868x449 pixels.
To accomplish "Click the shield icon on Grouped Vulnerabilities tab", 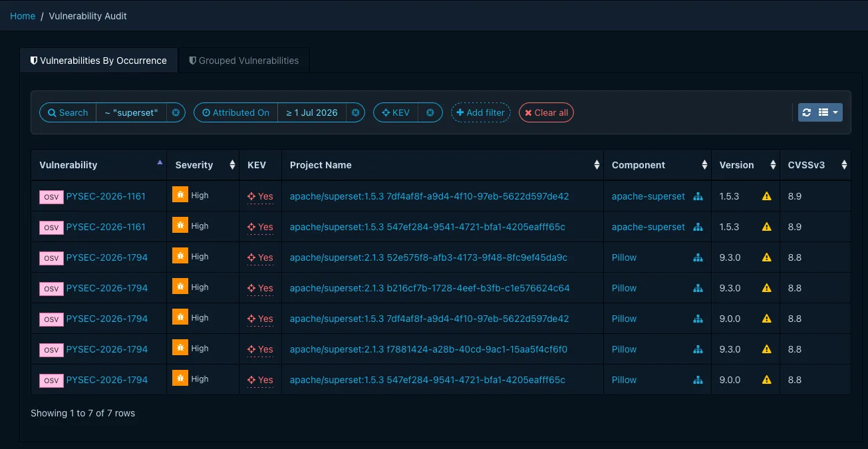I will pyautogui.click(x=193, y=61).
